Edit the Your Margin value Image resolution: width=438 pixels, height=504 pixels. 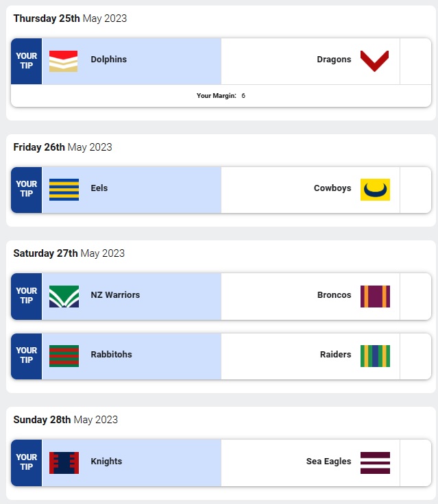click(243, 96)
